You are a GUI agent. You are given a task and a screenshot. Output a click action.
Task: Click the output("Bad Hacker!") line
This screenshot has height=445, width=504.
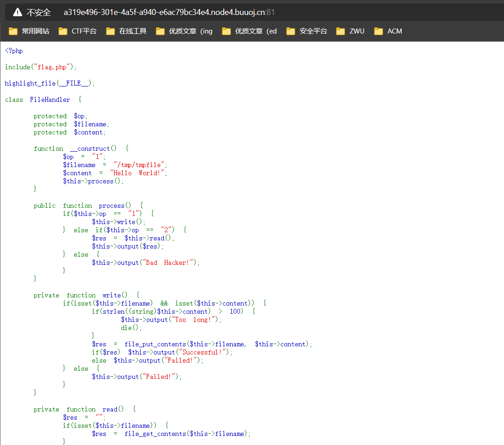click(x=146, y=263)
